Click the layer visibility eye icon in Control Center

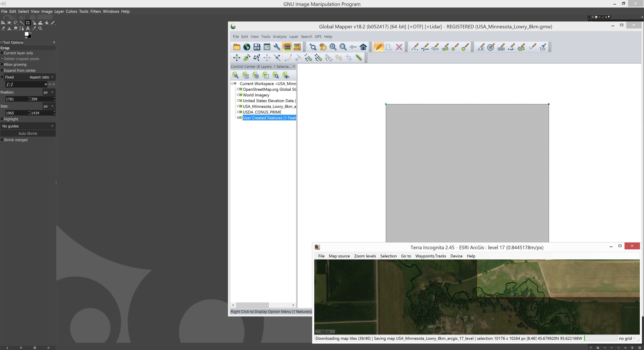(x=286, y=75)
